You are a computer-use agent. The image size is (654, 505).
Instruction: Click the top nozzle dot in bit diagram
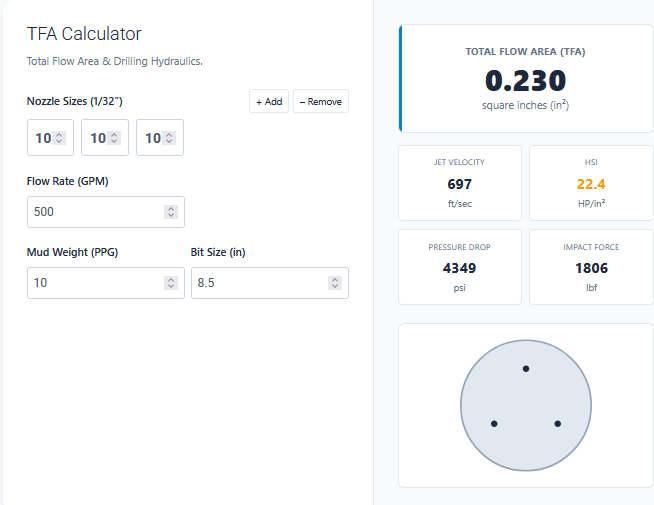click(x=526, y=369)
